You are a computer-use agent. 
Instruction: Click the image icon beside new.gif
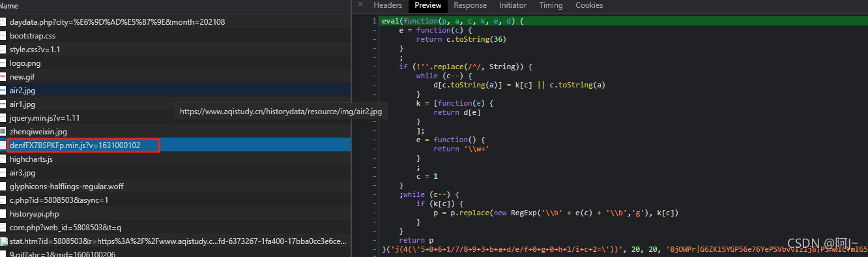(x=3, y=77)
